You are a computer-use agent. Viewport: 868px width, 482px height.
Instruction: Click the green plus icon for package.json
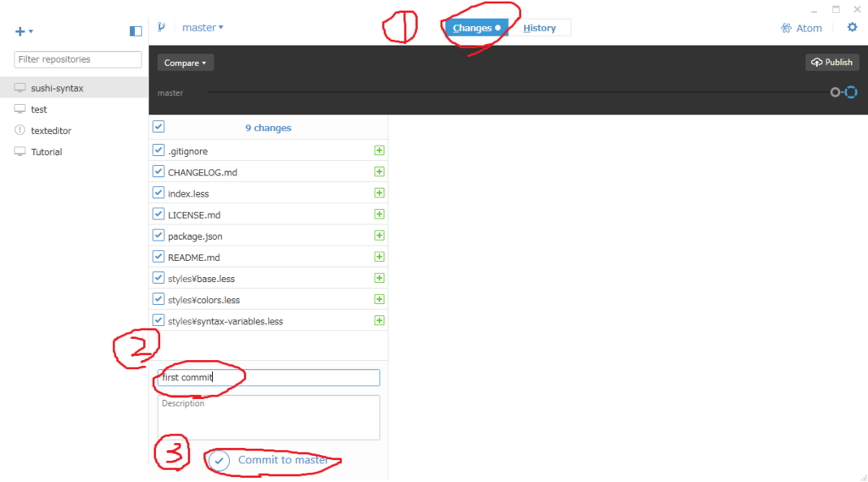[x=379, y=235]
